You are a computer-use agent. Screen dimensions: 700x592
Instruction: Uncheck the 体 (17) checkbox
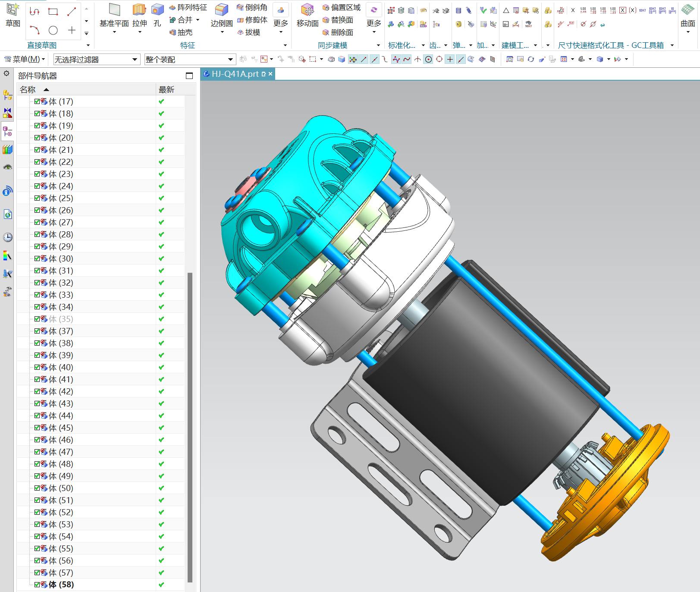[37, 101]
